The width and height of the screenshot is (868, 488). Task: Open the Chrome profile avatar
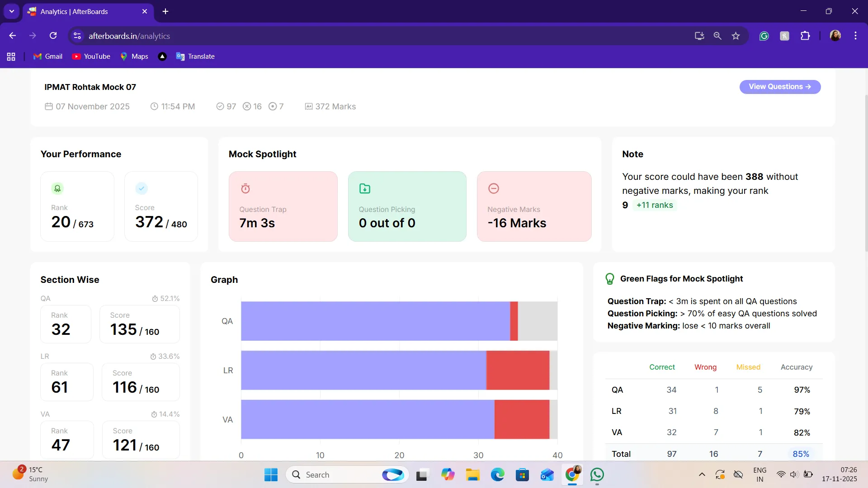tap(835, 36)
